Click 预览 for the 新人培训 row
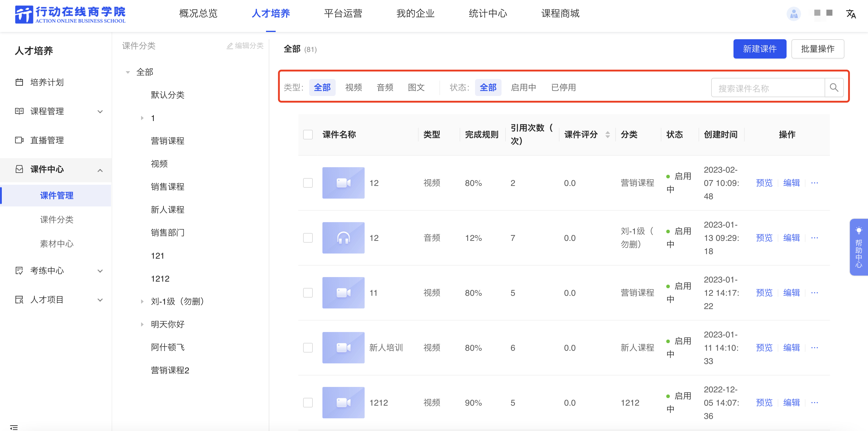 pos(764,348)
